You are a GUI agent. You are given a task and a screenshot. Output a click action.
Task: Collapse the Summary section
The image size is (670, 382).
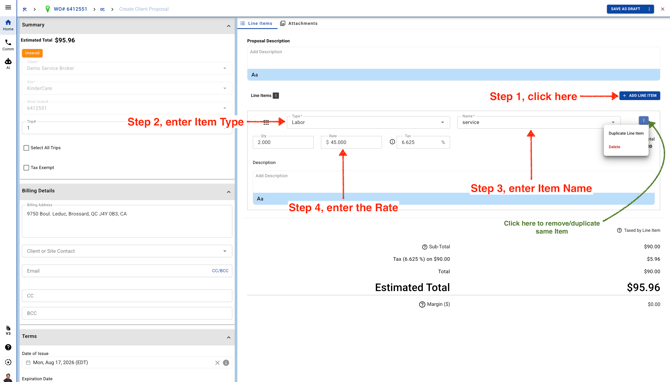pos(228,26)
